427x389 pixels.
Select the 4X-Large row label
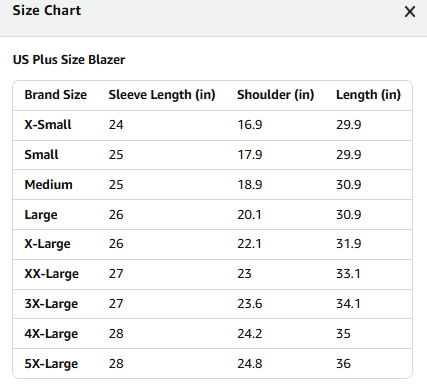(51, 334)
